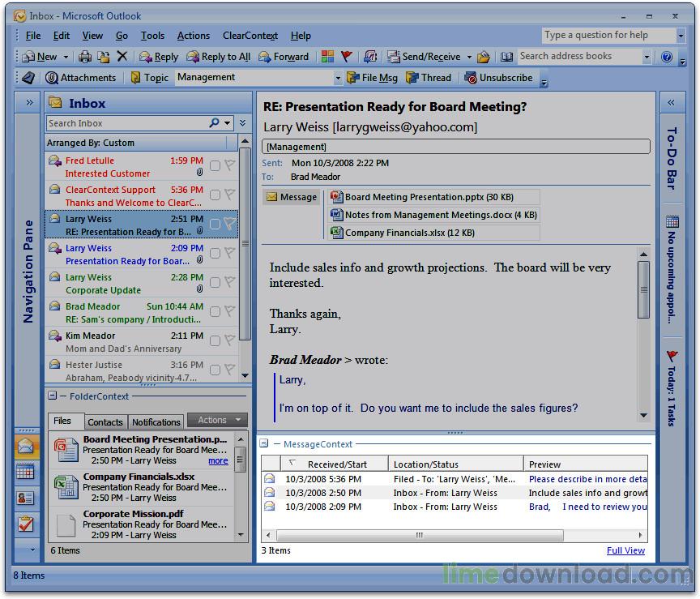
Task: Click the ClearContext dashboard icon left of Attachments
Action: (x=28, y=78)
